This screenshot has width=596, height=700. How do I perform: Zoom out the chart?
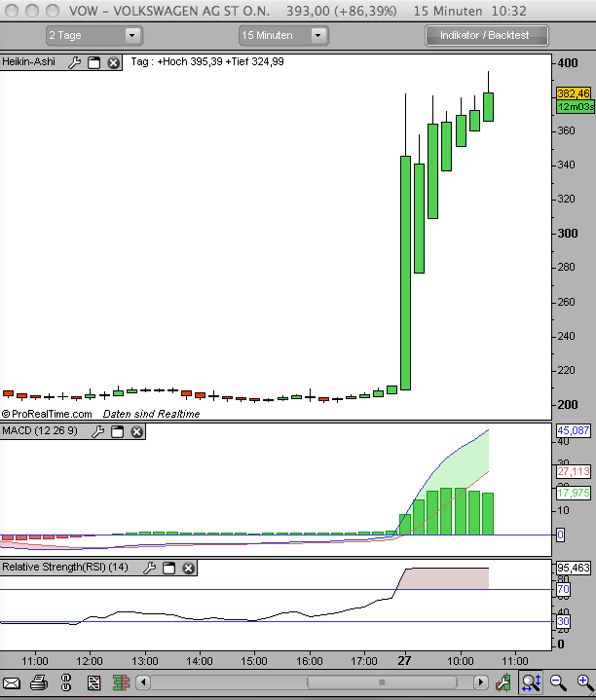[558, 682]
